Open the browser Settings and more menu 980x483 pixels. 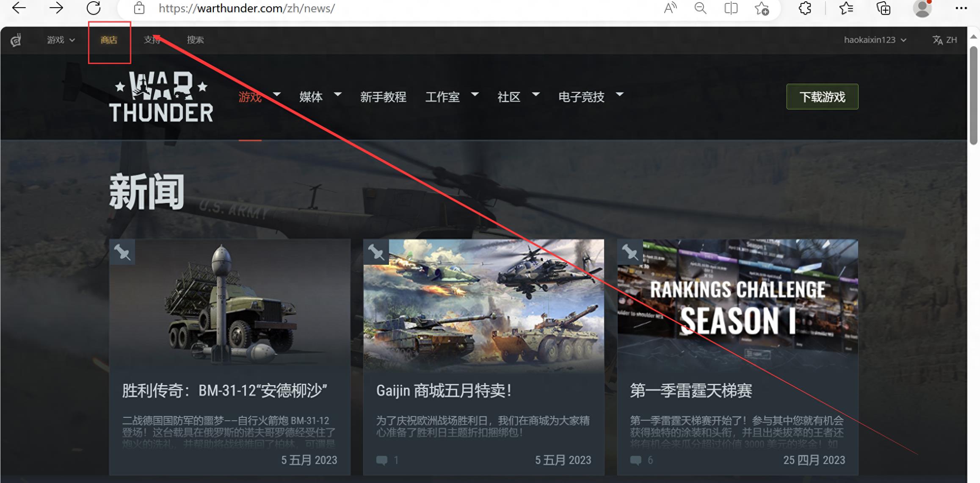[x=961, y=8]
